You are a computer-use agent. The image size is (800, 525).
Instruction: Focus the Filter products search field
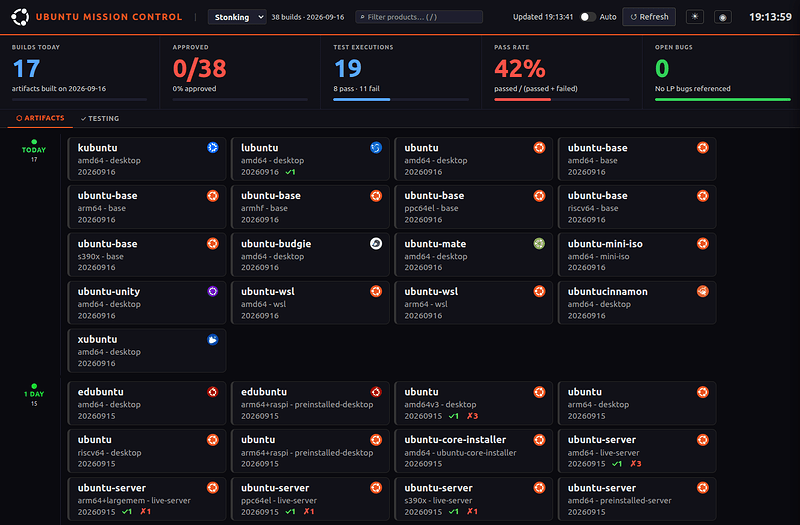(x=419, y=17)
